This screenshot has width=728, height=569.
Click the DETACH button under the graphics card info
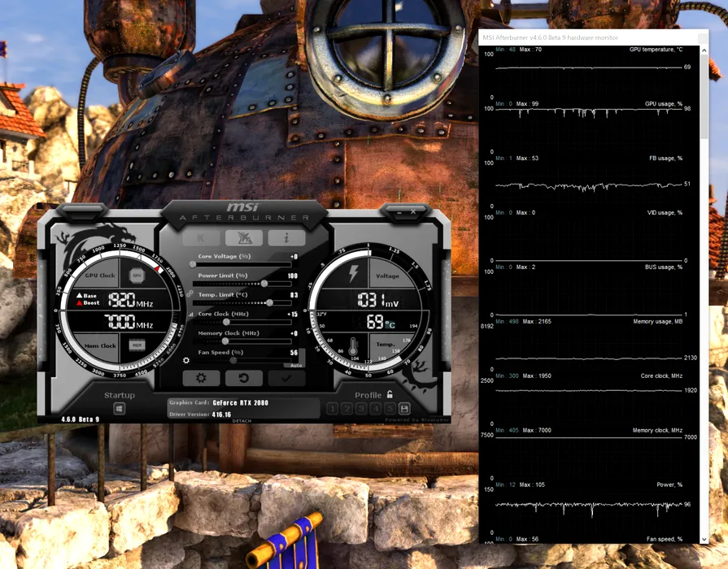pyautogui.click(x=242, y=421)
